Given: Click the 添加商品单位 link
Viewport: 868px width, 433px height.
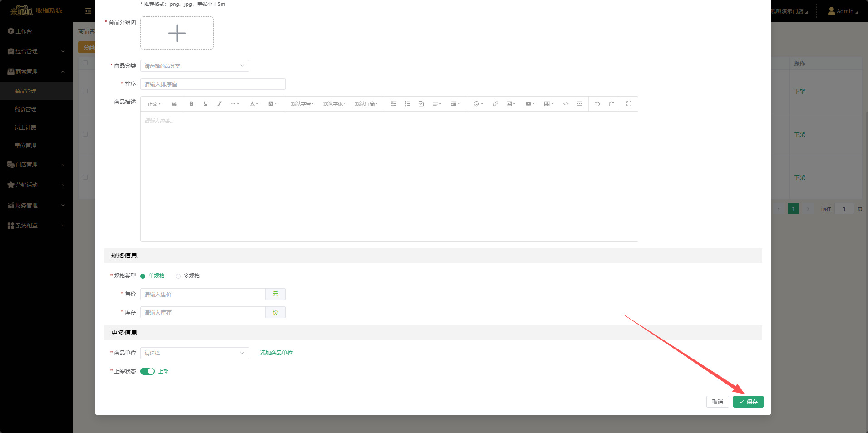Looking at the screenshot, I should (276, 353).
